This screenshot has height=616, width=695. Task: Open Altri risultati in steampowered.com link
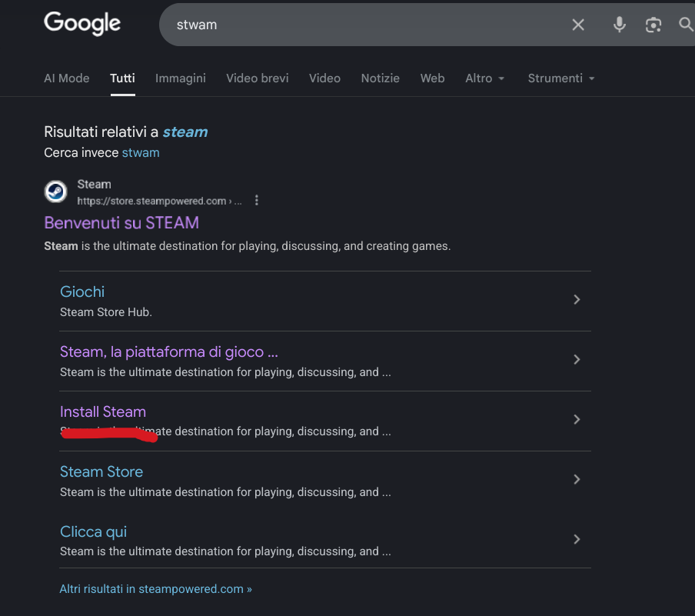pyautogui.click(x=155, y=589)
